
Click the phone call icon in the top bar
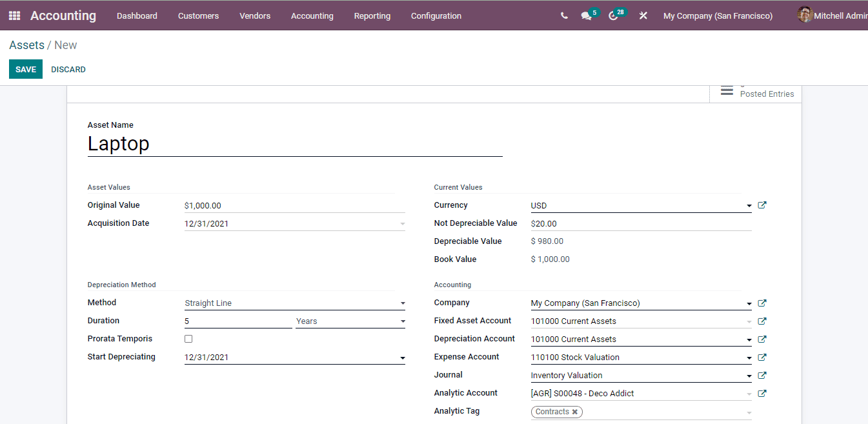point(565,15)
